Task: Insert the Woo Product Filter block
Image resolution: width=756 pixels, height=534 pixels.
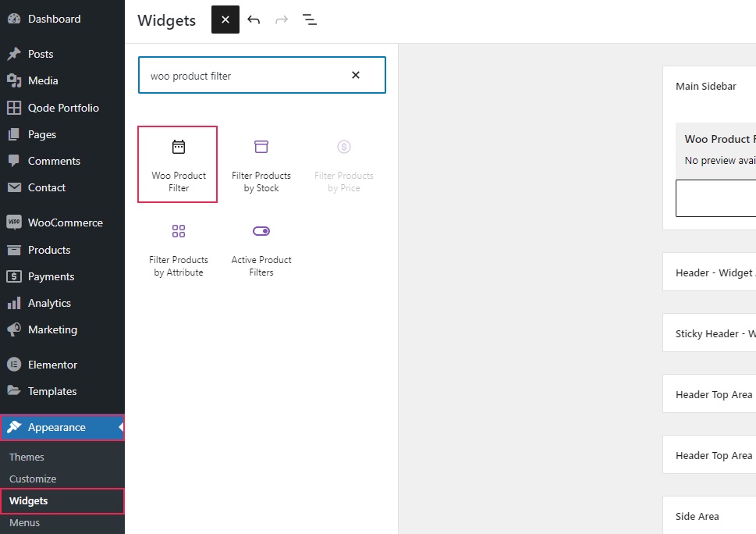Action: point(177,165)
